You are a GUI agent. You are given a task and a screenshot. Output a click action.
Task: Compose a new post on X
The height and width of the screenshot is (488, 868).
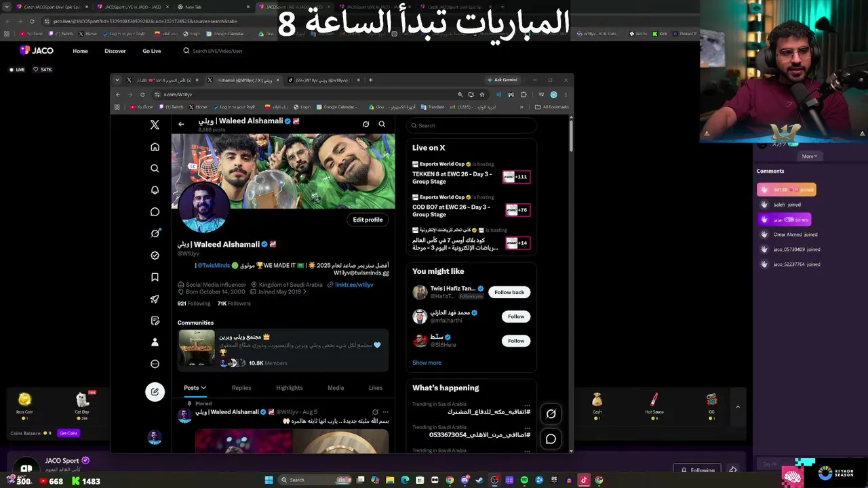click(155, 392)
